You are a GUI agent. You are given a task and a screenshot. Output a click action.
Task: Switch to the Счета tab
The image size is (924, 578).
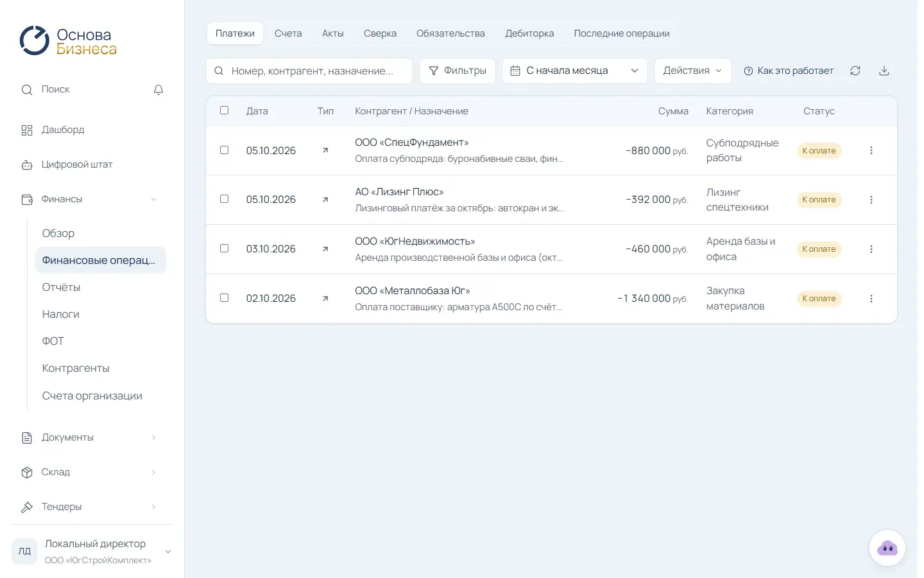click(288, 33)
